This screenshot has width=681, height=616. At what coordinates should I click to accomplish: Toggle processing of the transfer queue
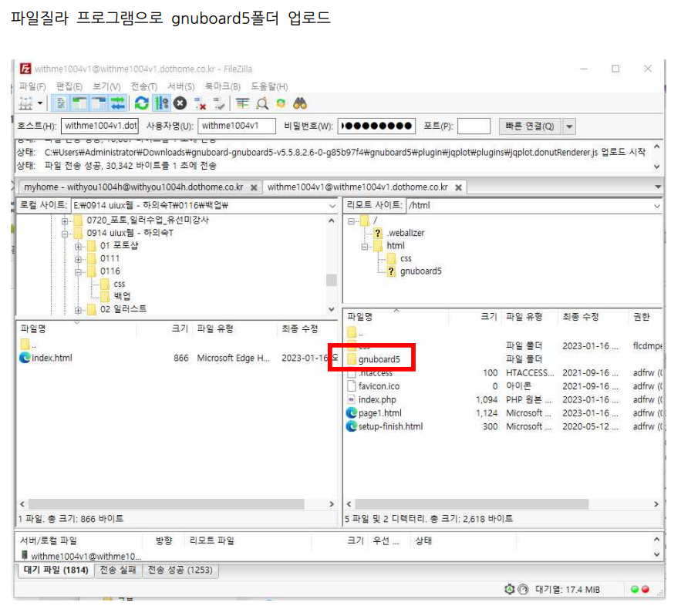point(161,103)
